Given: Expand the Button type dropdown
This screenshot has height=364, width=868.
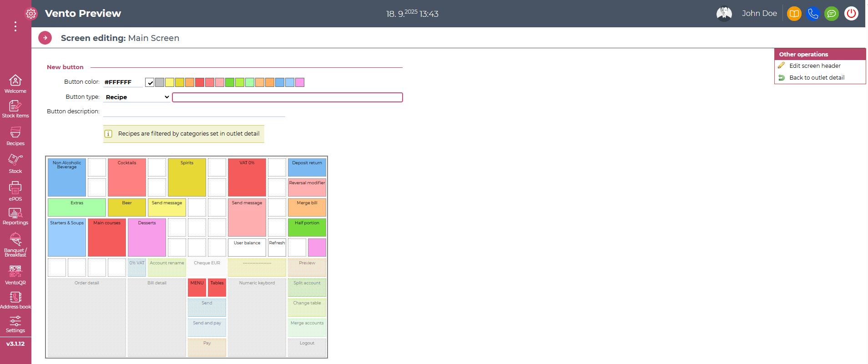Looking at the screenshot, I should pyautogui.click(x=137, y=97).
